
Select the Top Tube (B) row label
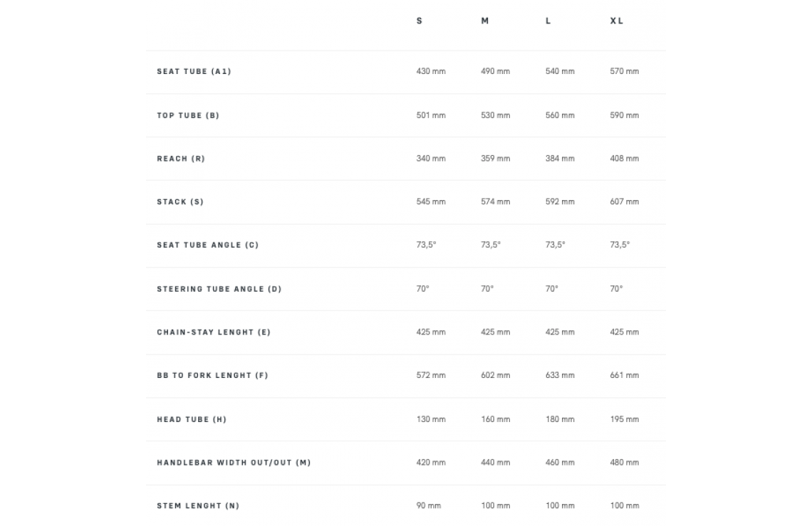click(188, 115)
